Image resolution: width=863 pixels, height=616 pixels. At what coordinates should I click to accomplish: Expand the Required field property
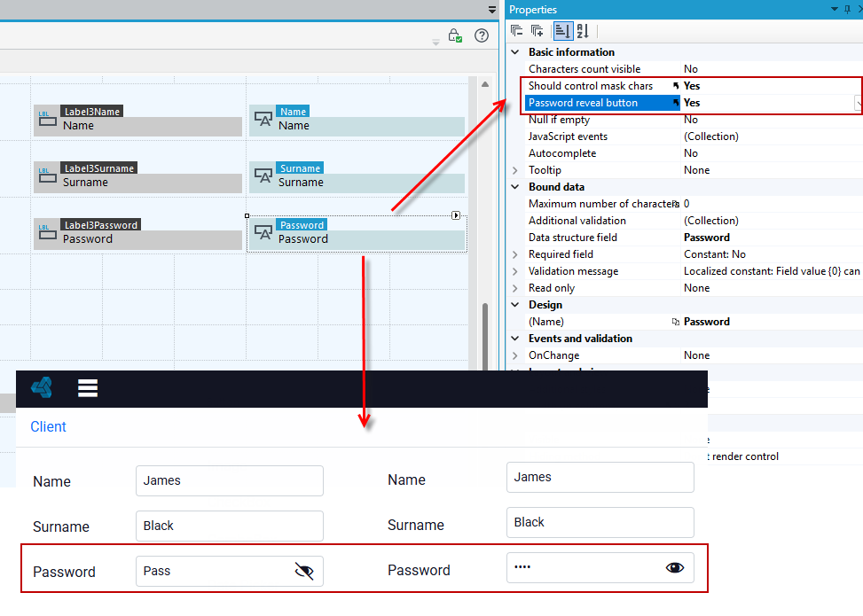pos(515,254)
